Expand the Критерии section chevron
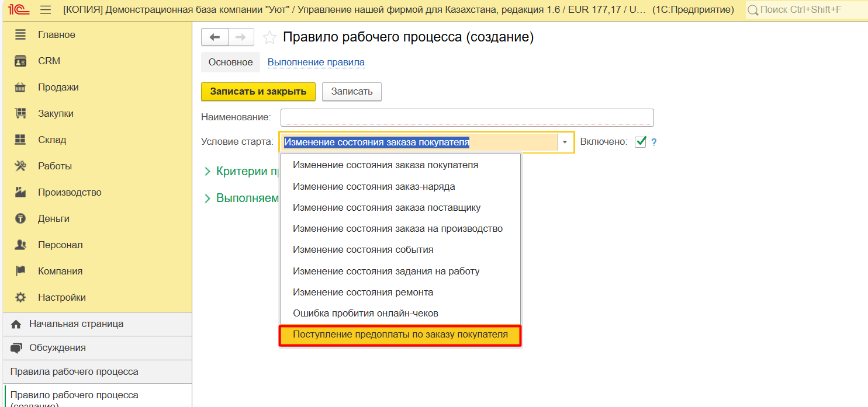The height and width of the screenshot is (407, 868). [207, 172]
